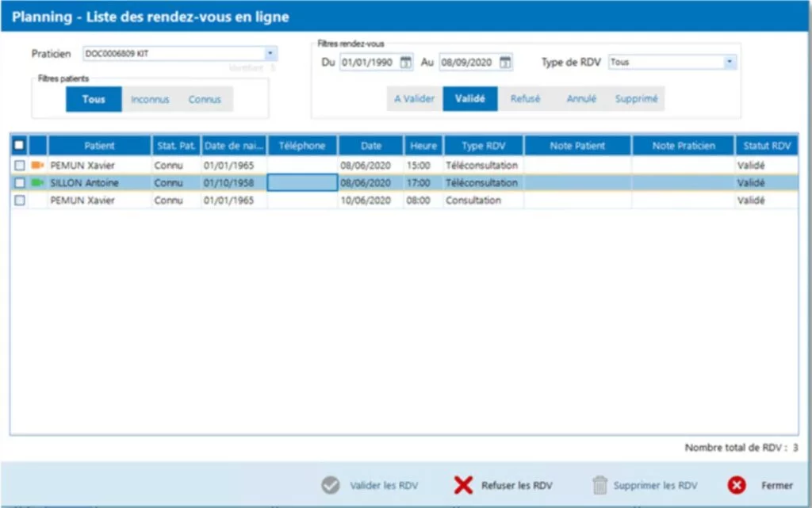Switch to the Refusé status filter
The height and width of the screenshot is (508, 812).
[x=525, y=99]
